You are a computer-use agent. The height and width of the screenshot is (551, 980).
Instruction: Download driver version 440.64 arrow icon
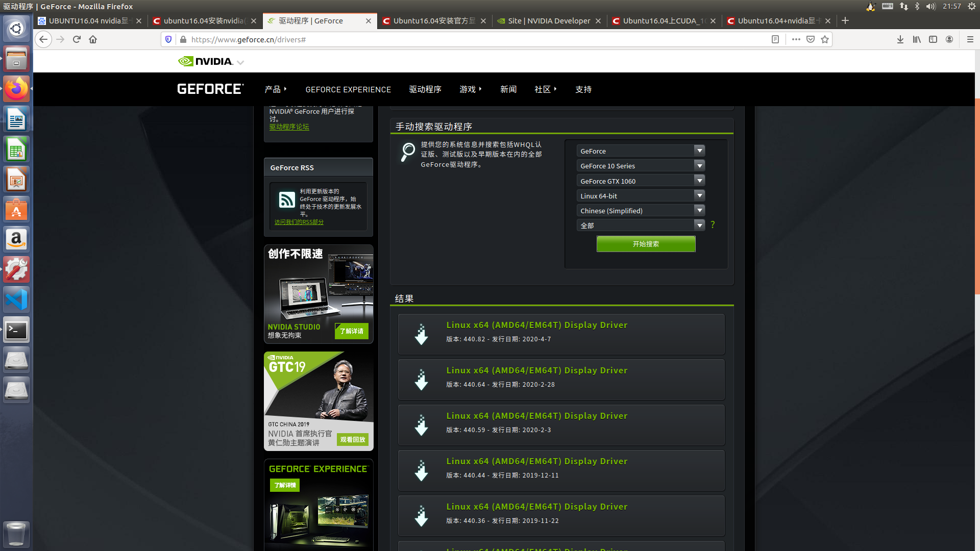click(421, 380)
